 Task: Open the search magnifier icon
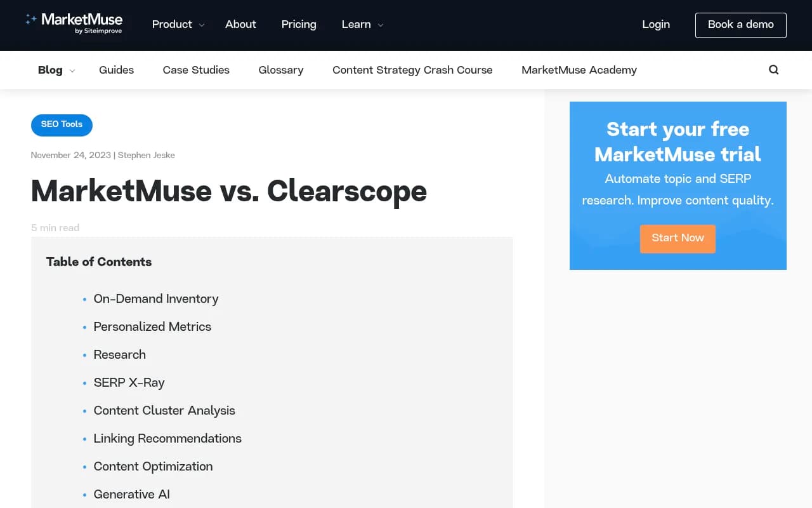pyautogui.click(x=773, y=70)
